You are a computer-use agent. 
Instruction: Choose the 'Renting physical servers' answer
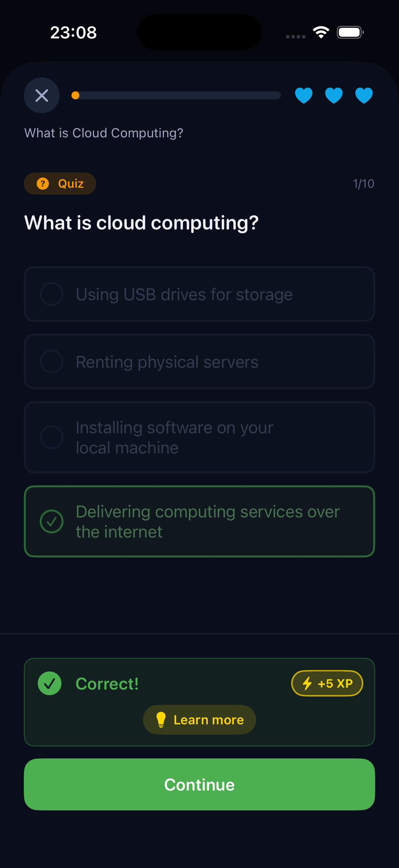(199, 362)
